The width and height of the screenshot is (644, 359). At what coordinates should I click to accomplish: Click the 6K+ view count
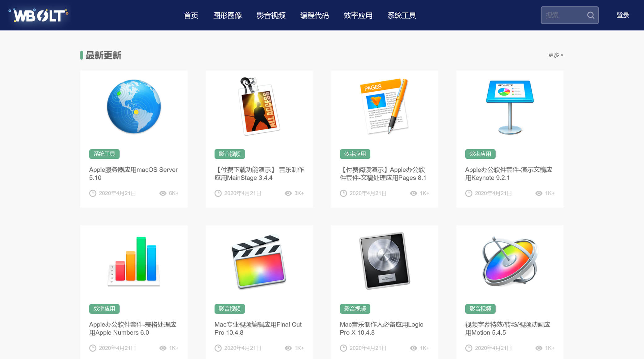click(174, 193)
